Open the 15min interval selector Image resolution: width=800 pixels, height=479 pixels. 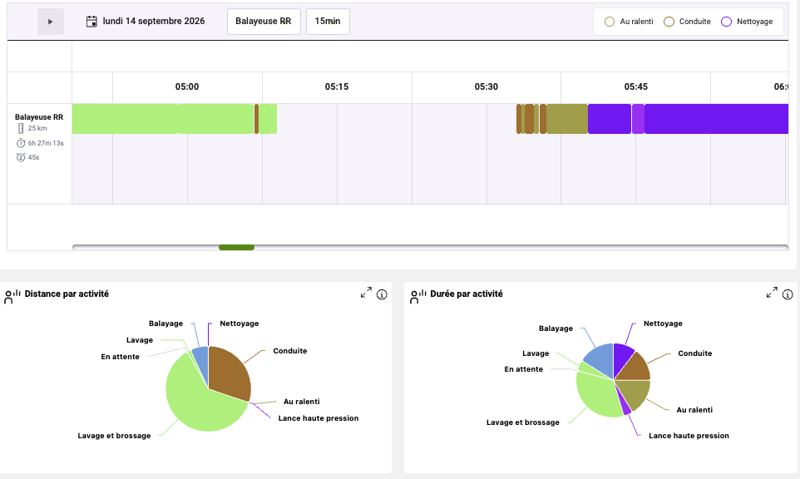(328, 21)
